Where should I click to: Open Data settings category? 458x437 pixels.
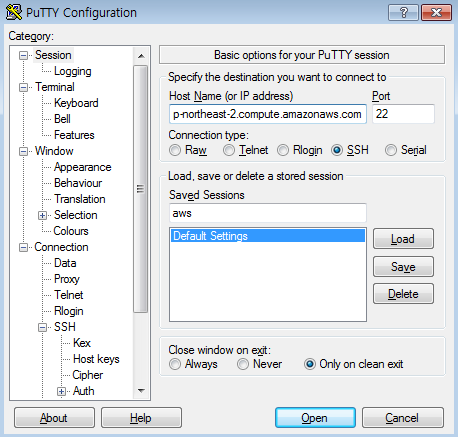pos(65,263)
